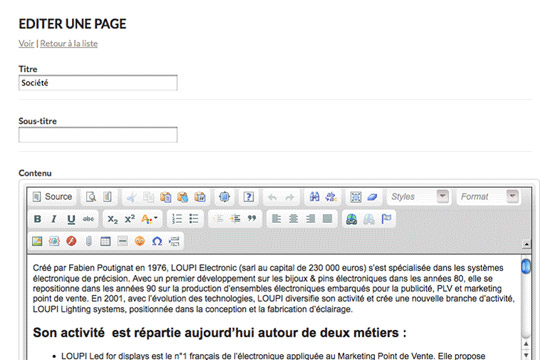
Task: Undo the last edit
Action: 272,197
